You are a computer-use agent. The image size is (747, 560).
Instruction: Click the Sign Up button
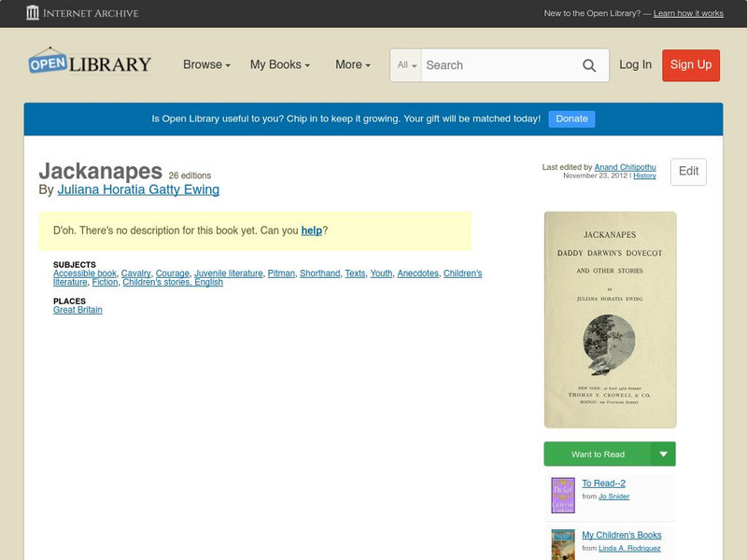(x=690, y=65)
